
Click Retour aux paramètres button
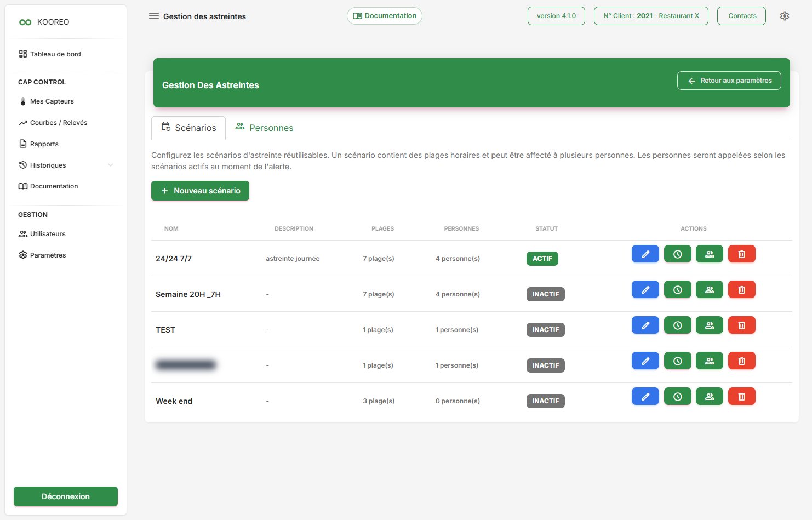pyautogui.click(x=729, y=81)
